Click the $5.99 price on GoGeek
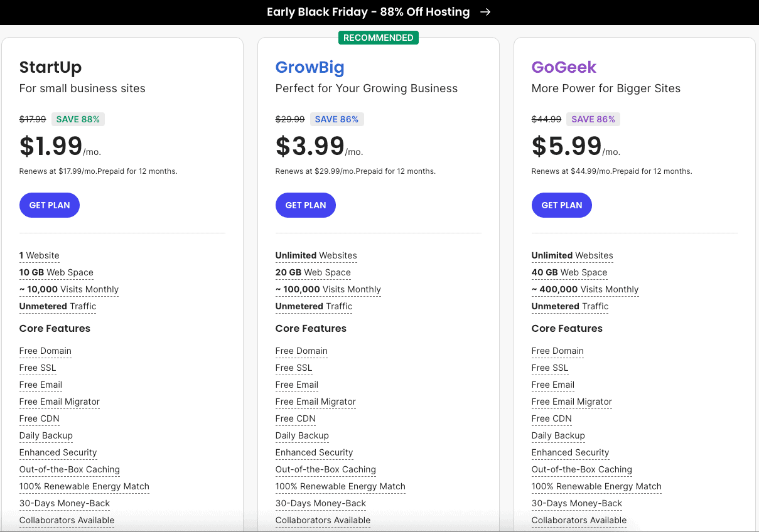 tap(567, 146)
